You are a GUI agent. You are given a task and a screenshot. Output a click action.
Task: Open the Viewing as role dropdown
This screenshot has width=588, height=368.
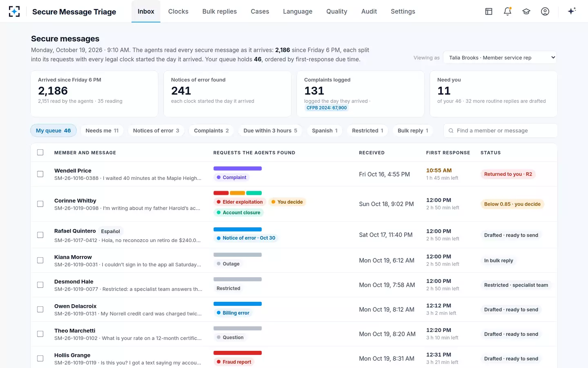500,58
